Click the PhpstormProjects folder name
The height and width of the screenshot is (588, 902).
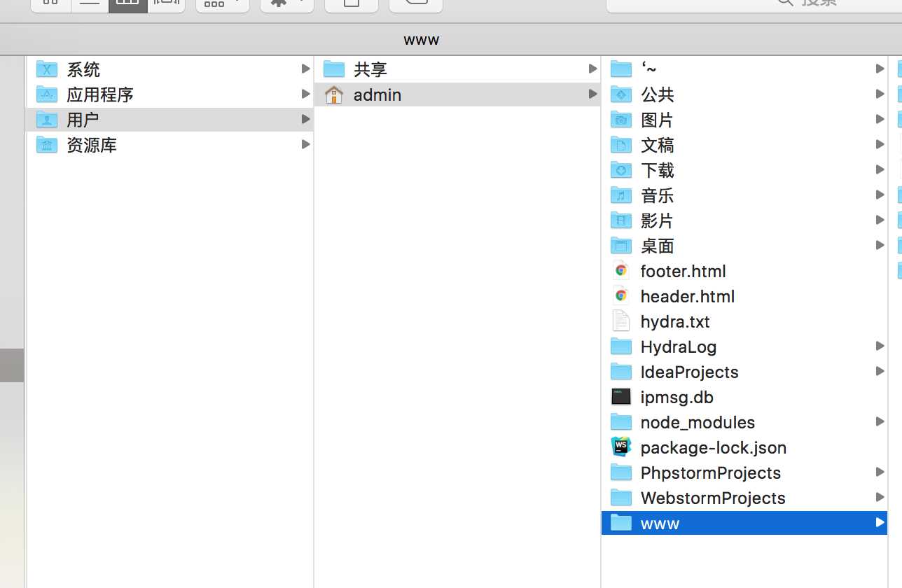pyautogui.click(x=711, y=472)
